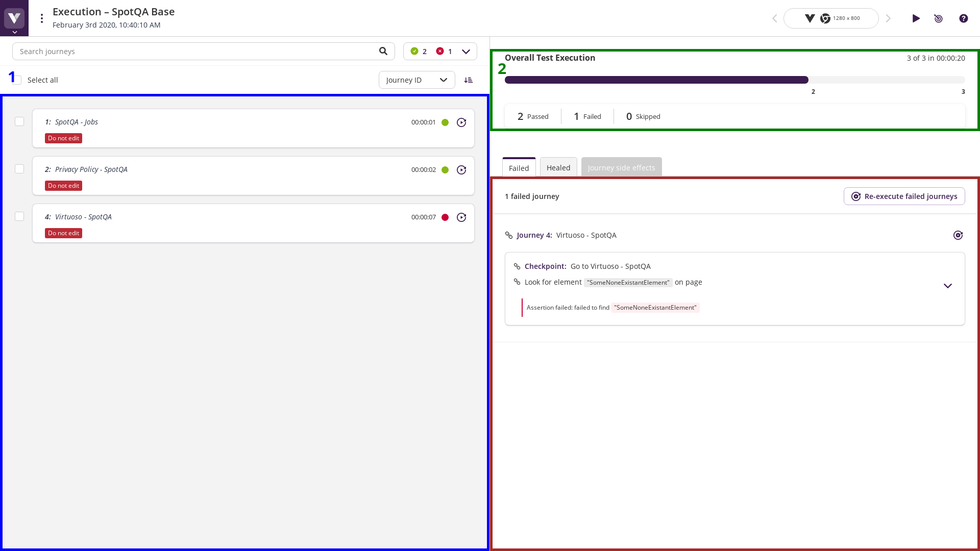
Task: Click the 0 Skipped summary stat
Action: (643, 116)
